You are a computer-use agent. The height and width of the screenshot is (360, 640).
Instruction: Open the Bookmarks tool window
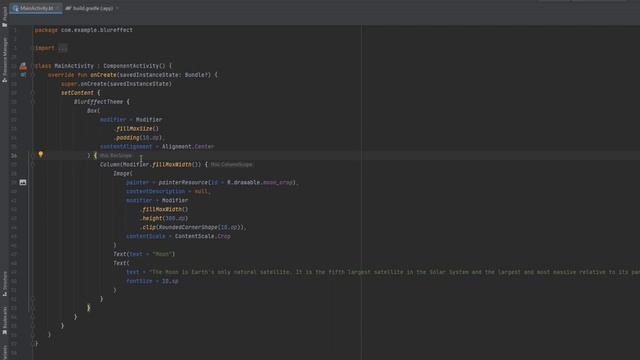[x=4, y=320]
